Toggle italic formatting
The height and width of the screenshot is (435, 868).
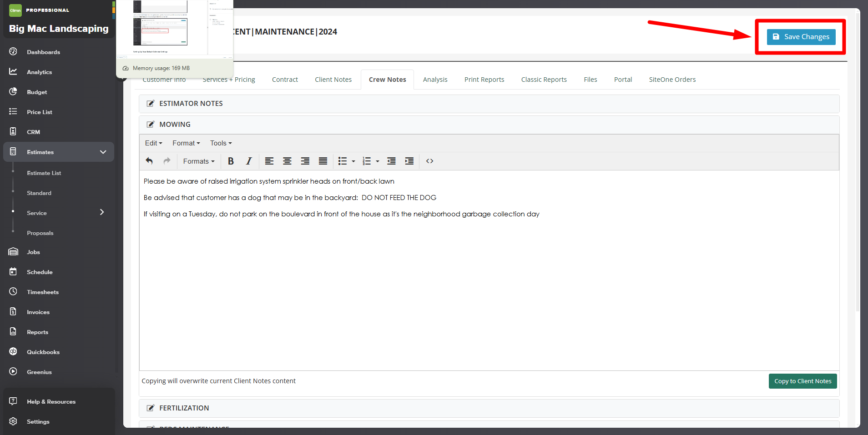coord(248,161)
